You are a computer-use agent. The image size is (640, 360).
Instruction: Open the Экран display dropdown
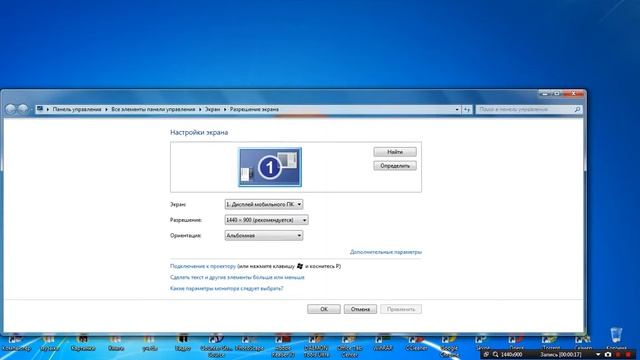(264, 204)
